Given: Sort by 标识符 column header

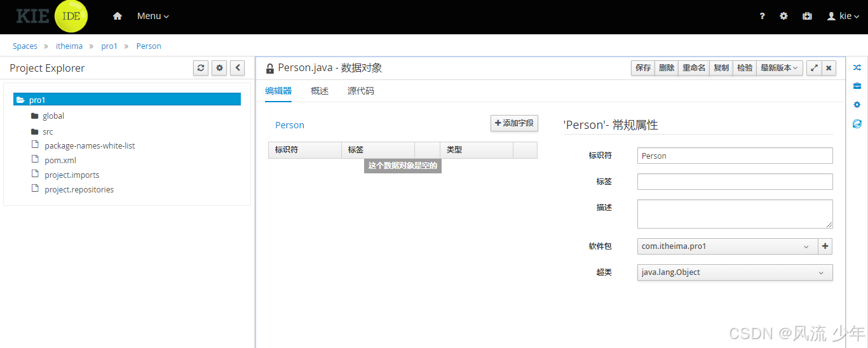Looking at the screenshot, I should pos(305,150).
